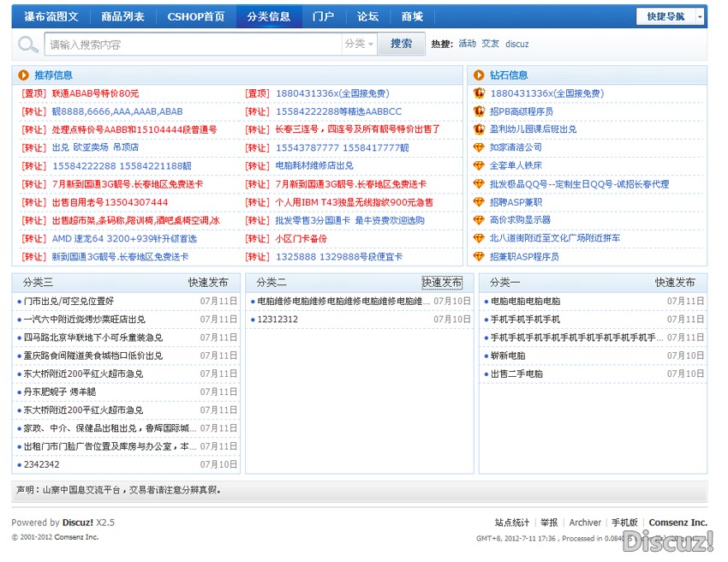Click the Discuz! logo at bottom right

(668, 541)
